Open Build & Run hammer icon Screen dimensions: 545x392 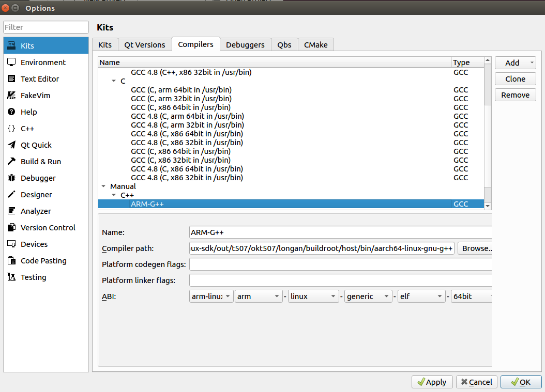(11, 161)
